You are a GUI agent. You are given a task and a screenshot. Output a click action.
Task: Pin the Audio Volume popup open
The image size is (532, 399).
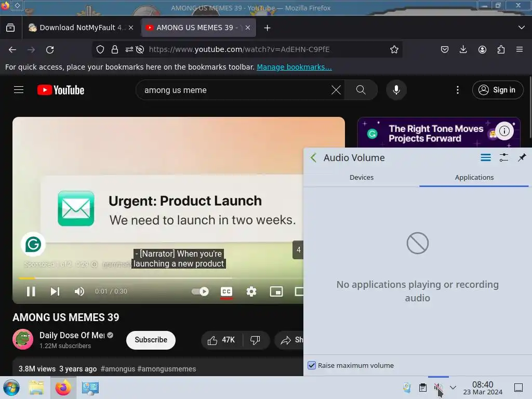522,157
